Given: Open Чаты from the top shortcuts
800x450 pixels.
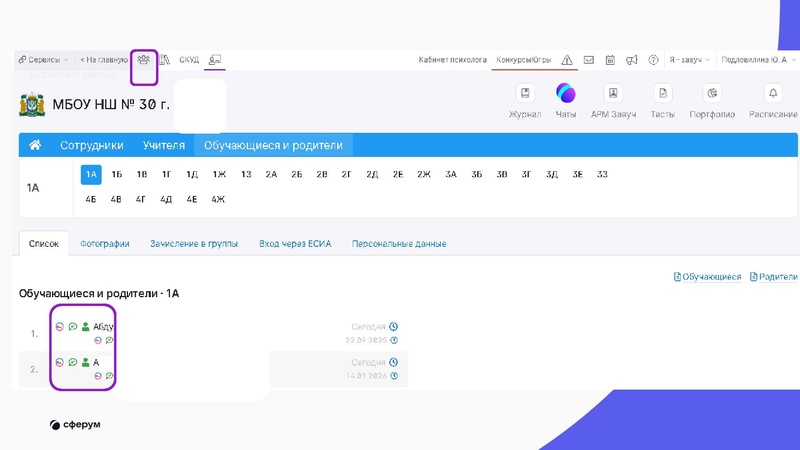Looking at the screenshot, I should [566, 94].
